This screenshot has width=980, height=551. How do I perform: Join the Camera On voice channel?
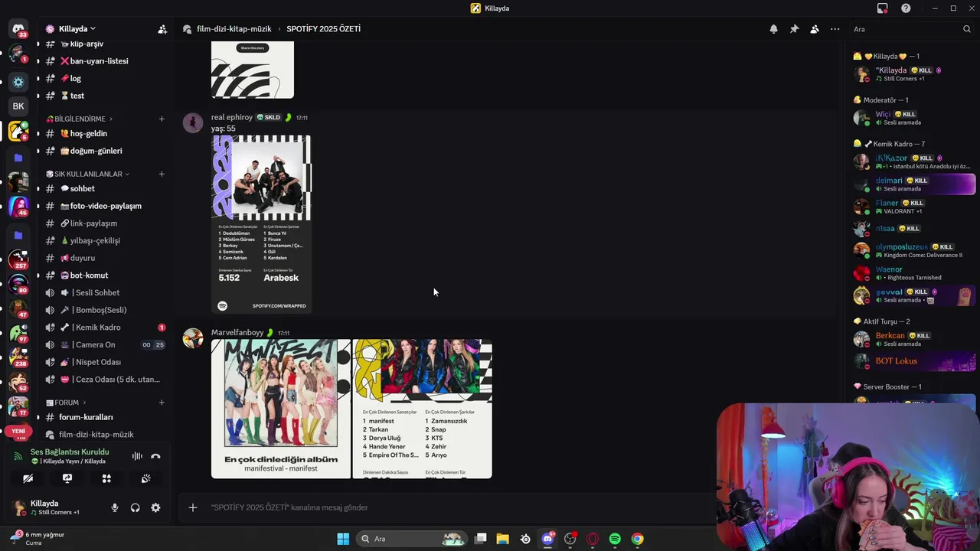105,344
